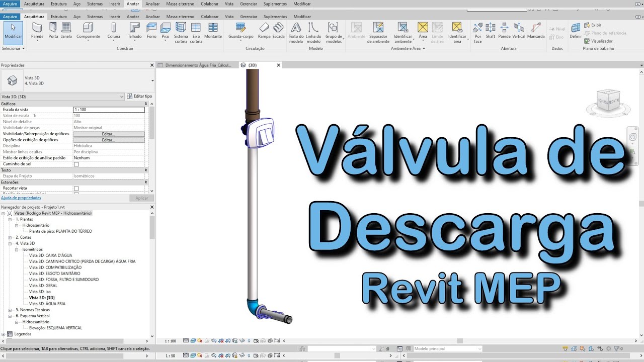The height and width of the screenshot is (362, 644).
Task: Expand the 2. Cortes tree node
Action: 10,237
